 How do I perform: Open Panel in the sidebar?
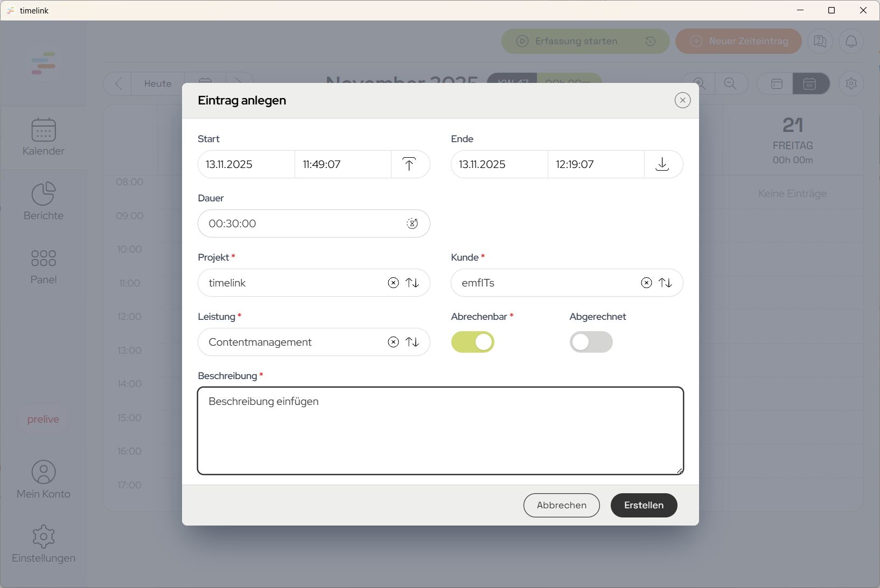click(x=44, y=266)
